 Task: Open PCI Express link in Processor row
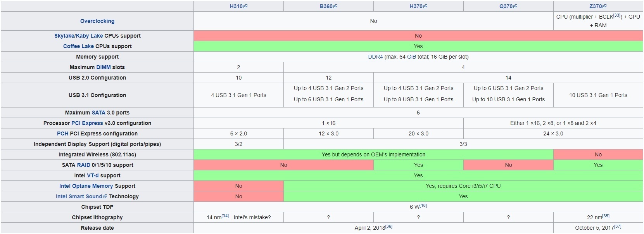(x=87, y=123)
